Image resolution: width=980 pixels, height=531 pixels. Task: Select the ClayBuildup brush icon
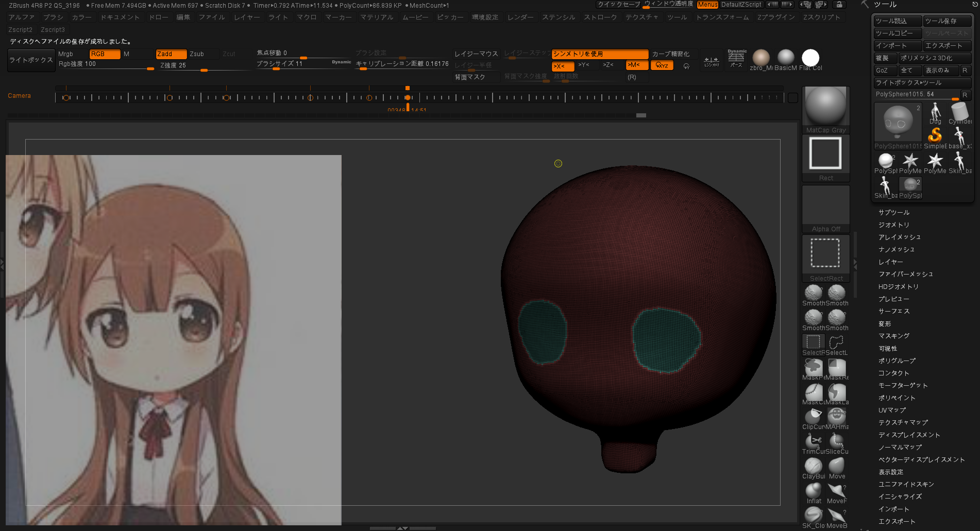pyautogui.click(x=813, y=467)
